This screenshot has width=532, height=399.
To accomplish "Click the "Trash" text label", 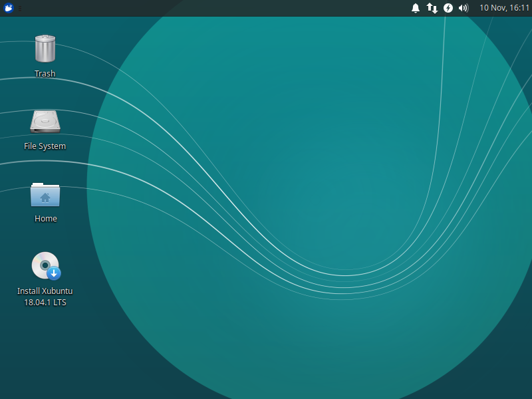I will point(45,74).
